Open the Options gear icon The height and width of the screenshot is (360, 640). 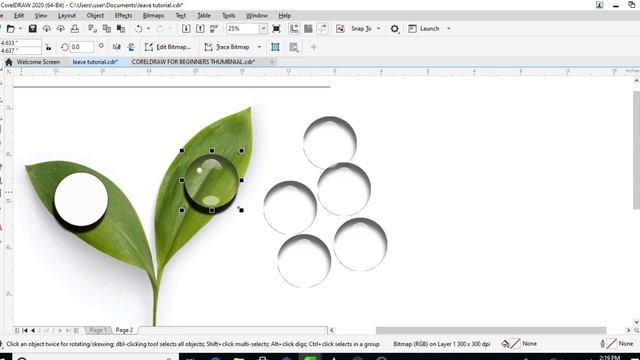pyautogui.click(x=394, y=29)
